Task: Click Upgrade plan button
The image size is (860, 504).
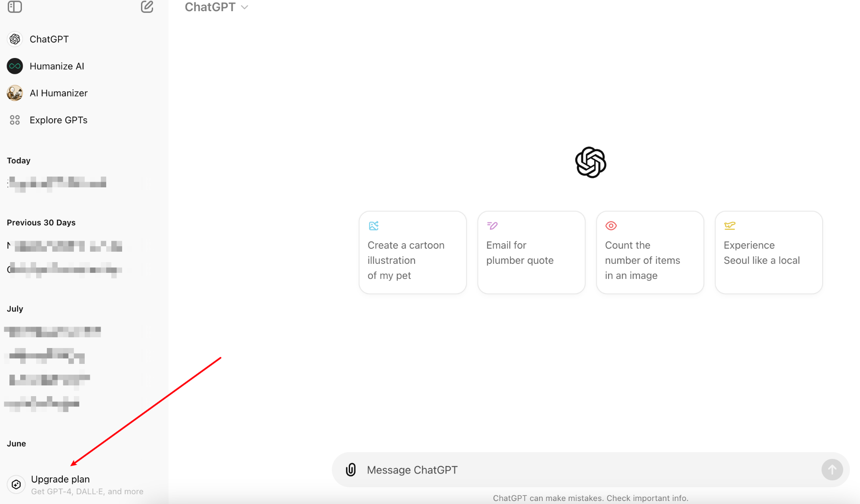Action: pos(60,484)
